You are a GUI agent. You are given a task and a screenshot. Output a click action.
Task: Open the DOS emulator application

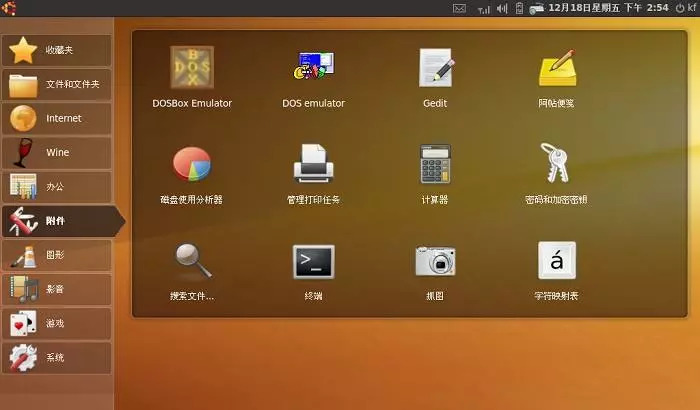pyautogui.click(x=313, y=66)
